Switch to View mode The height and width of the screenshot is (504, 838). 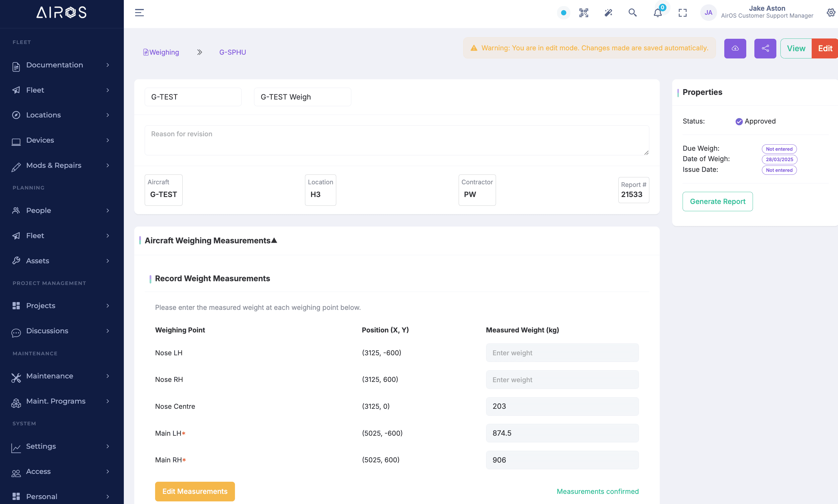point(796,49)
